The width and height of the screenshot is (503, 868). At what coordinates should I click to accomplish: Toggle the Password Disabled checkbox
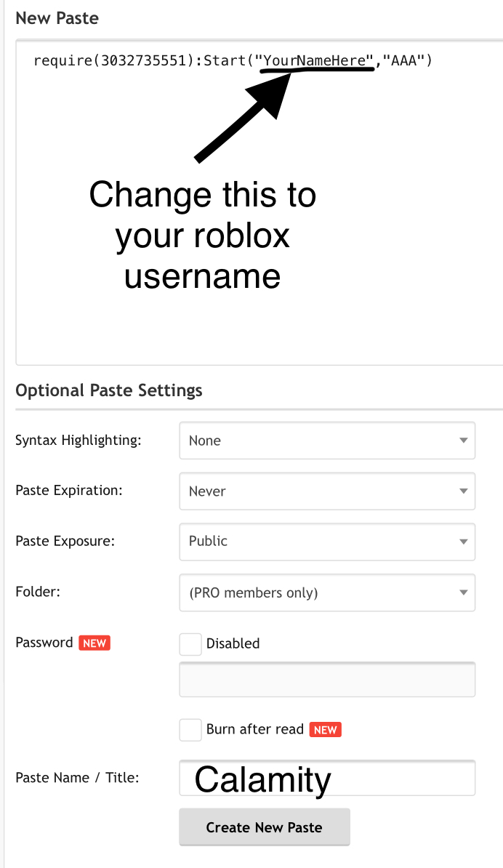pos(190,644)
